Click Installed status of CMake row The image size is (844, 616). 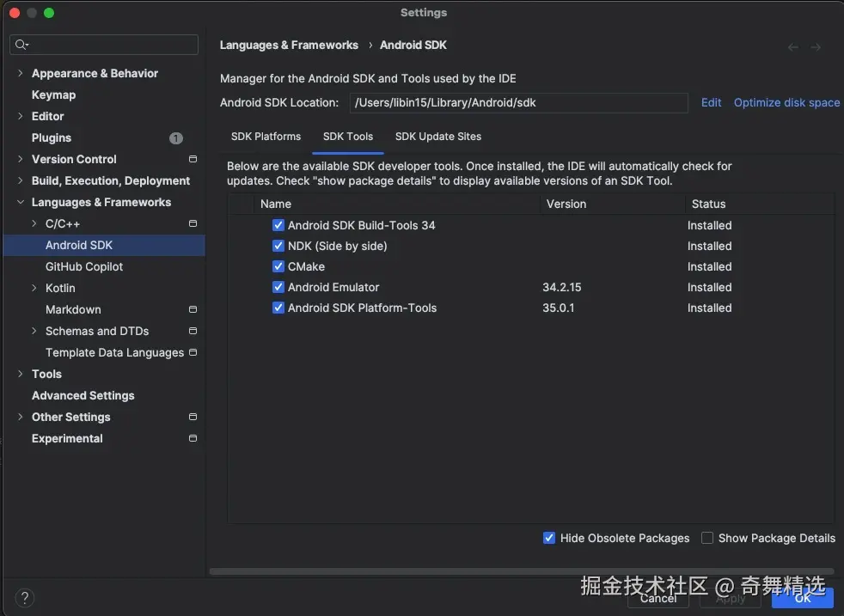pyautogui.click(x=709, y=267)
